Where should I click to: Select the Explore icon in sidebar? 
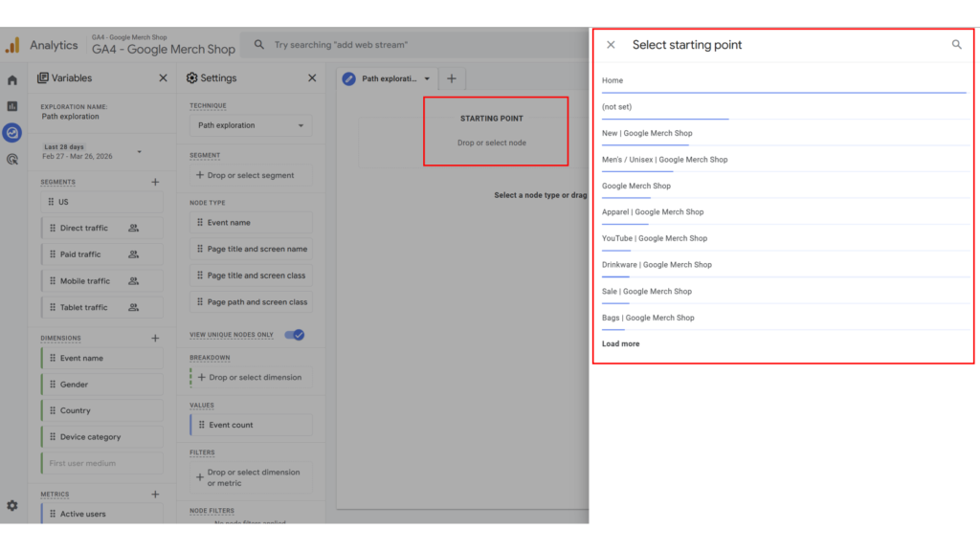click(12, 133)
